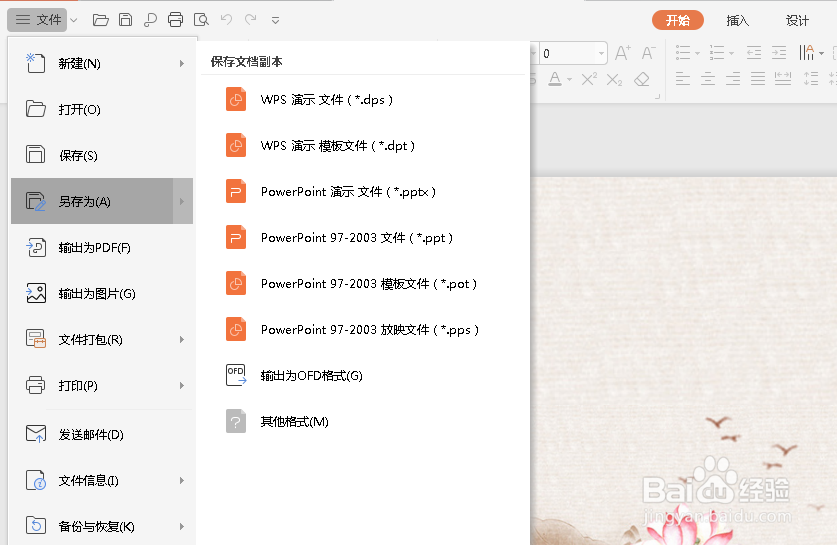Select 保存(S) in the file menu
Image resolution: width=837 pixels, height=545 pixels.
click(102, 155)
